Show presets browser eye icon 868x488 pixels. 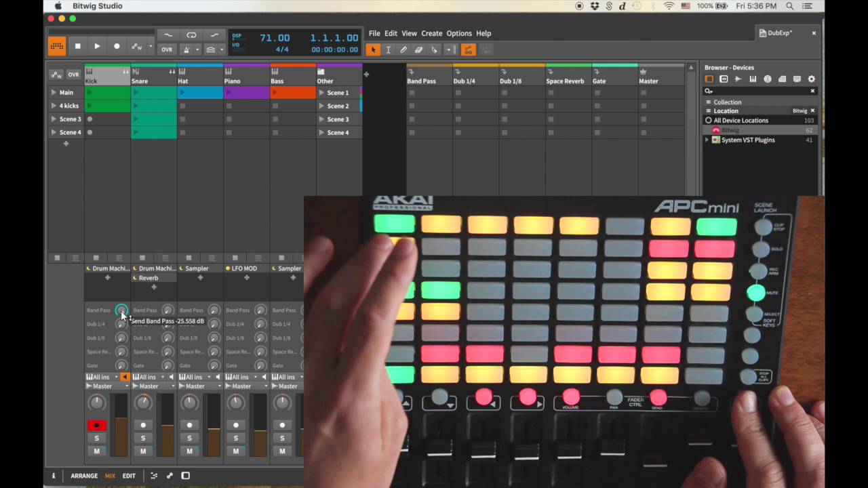[724, 79]
